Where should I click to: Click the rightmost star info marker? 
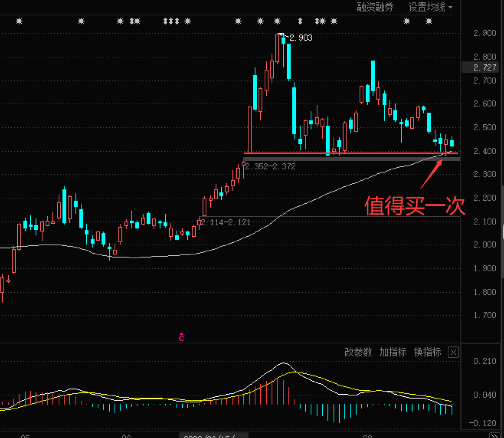point(429,21)
